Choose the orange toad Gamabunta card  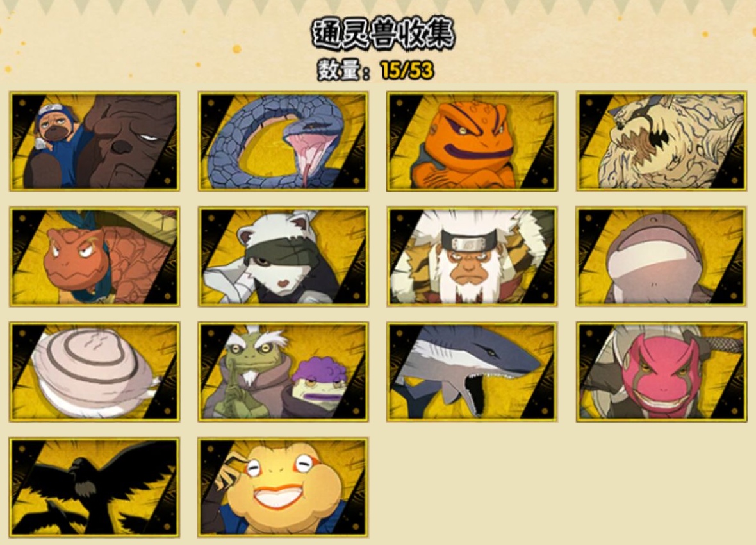[472, 142]
